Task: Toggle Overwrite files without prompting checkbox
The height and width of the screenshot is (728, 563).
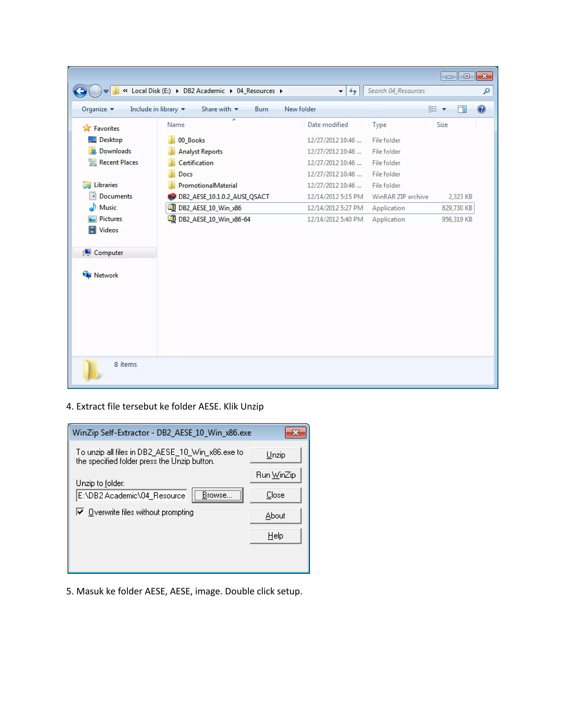Action: point(80,512)
